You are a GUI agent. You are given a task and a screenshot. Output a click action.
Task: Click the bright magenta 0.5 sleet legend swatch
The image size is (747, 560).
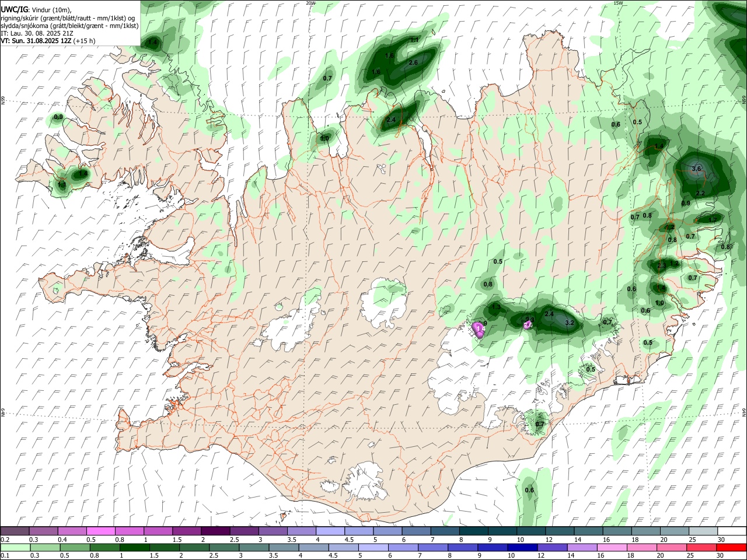coord(101,531)
